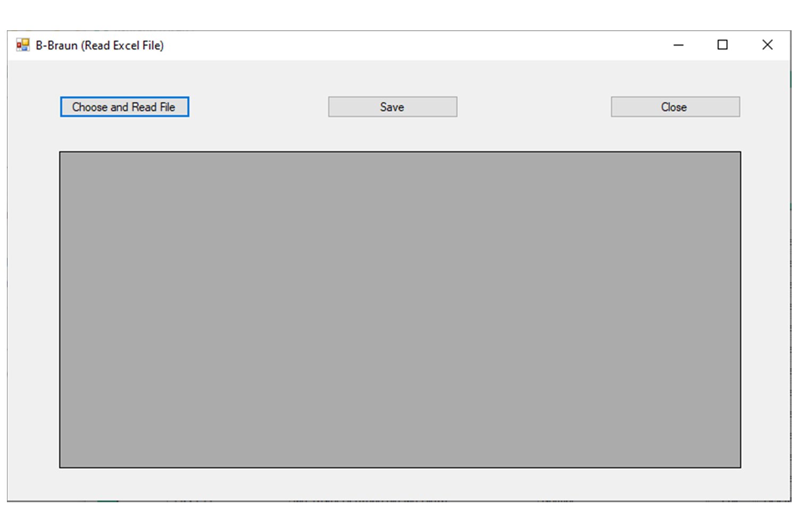The height and width of the screenshot is (532, 798).
Task: Select an Excel file with Choose and Read File
Action: pos(124,107)
